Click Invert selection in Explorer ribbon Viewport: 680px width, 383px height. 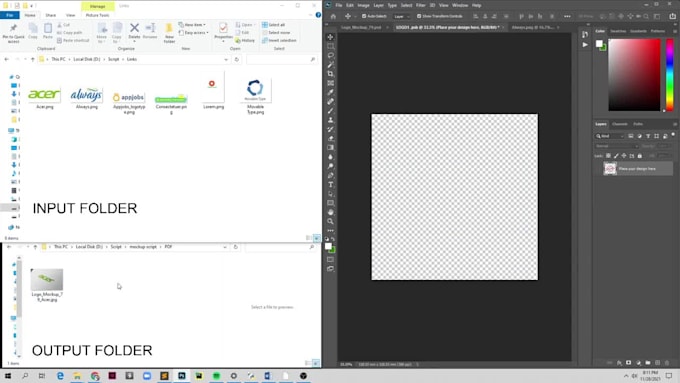279,40
